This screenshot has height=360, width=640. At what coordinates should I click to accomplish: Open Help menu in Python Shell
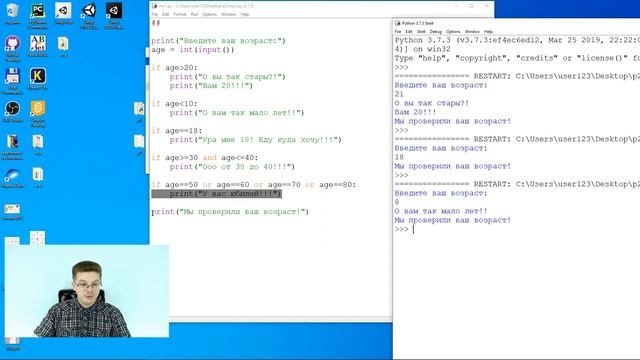tap(488, 31)
